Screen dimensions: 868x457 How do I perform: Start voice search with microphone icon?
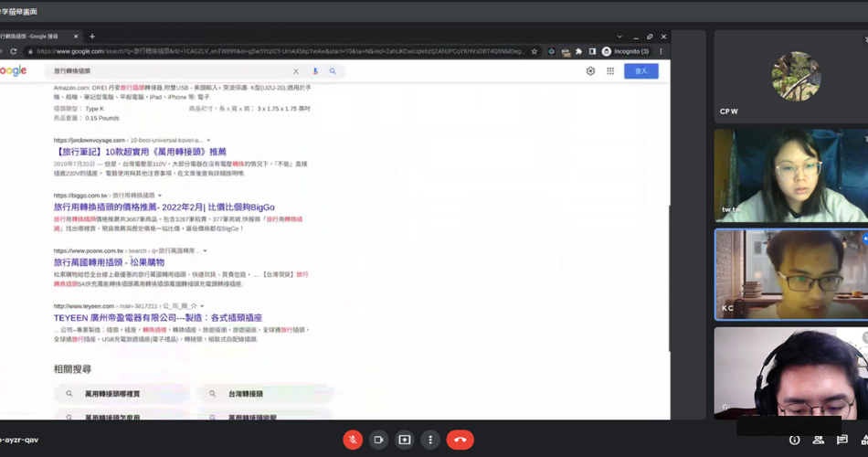(315, 71)
